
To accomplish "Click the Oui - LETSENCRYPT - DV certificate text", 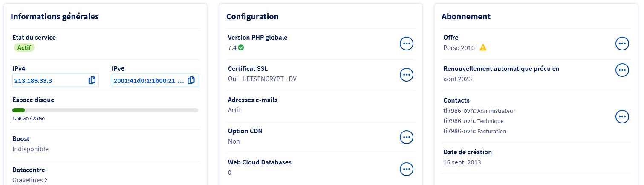I will coord(262,79).
